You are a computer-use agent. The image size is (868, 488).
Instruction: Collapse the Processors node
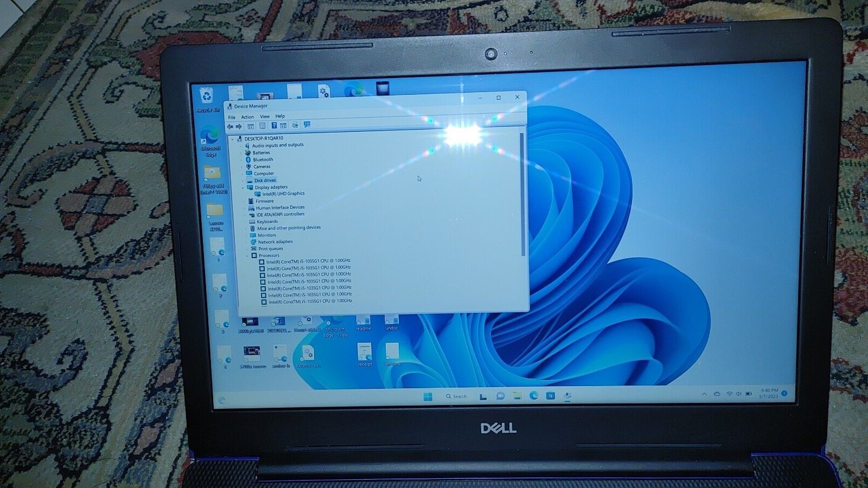coord(247,256)
